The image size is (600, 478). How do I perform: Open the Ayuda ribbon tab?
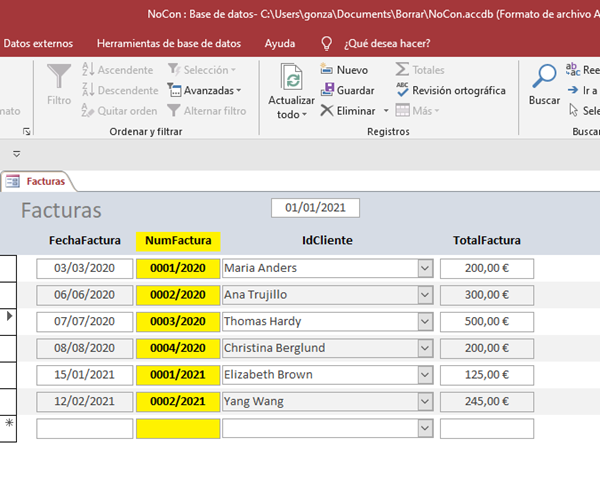tap(279, 44)
